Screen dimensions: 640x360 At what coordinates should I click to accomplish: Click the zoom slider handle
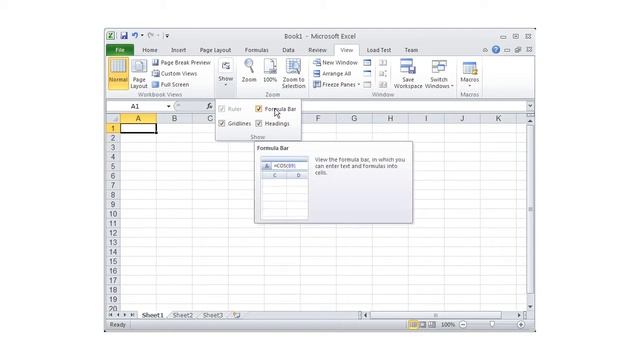[x=492, y=324]
